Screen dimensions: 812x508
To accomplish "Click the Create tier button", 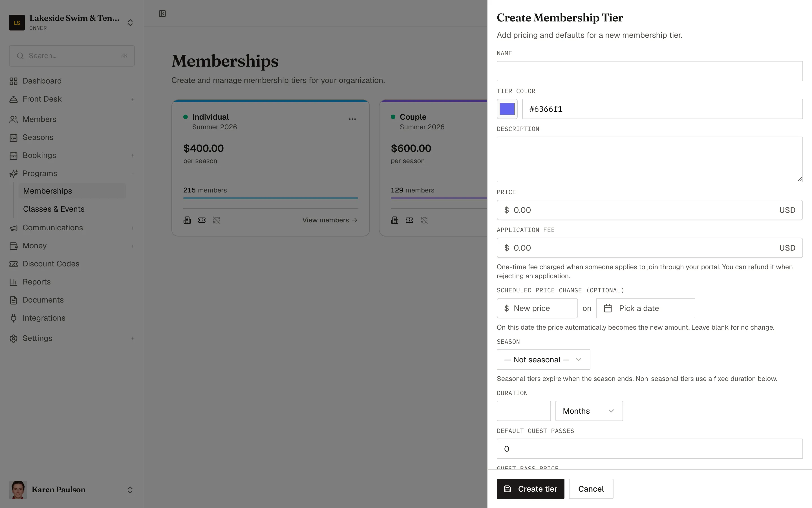I will tap(531, 489).
